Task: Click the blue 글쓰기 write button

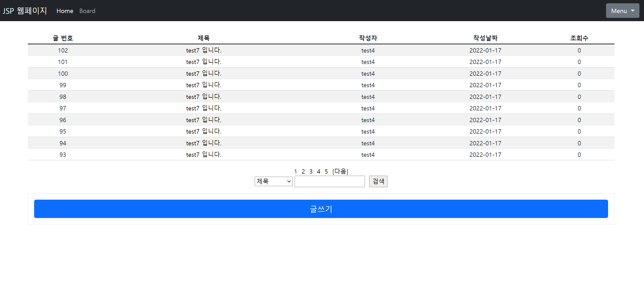Action: click(321, 209)
